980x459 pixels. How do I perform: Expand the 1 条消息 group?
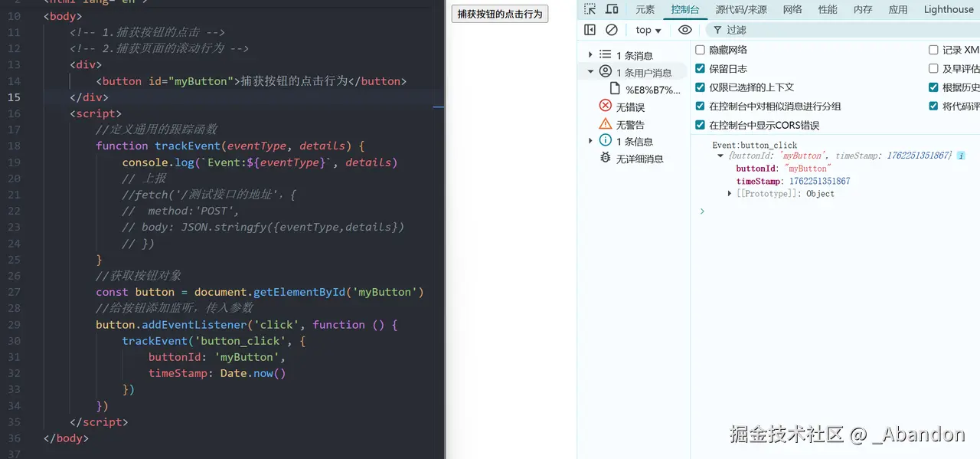click(590, 55)
